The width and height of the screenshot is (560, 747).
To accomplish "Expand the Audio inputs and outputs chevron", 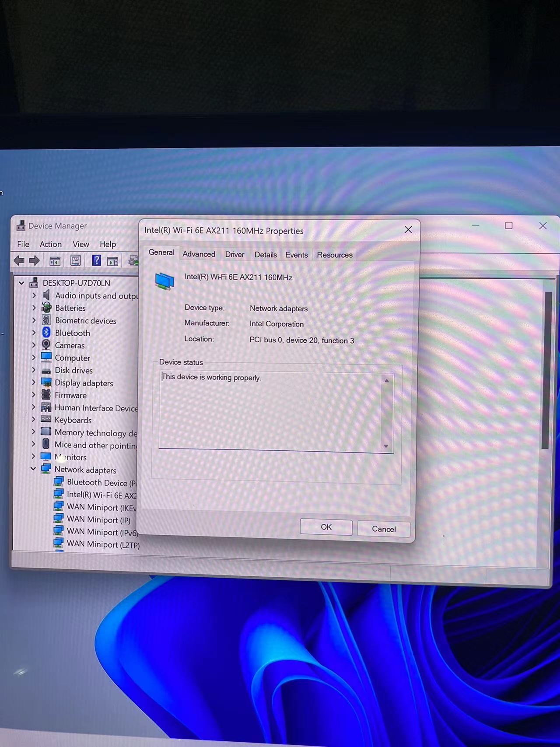I will 34,295.
